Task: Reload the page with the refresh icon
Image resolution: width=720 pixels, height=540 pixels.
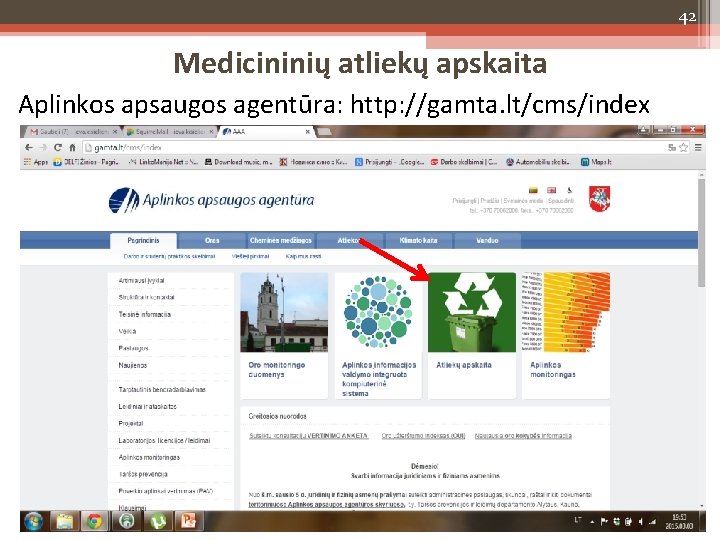Action: pyautogui.click(x=58, y=147)
